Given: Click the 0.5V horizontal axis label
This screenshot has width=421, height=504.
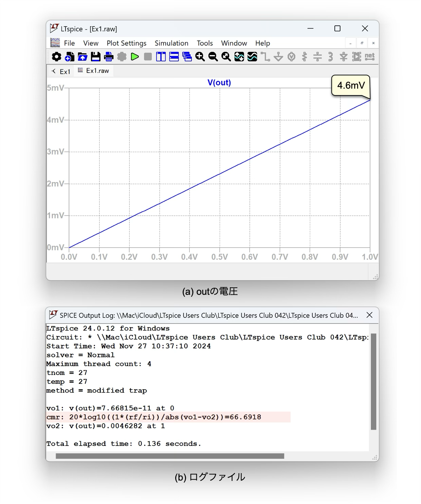Looking at the screenshot, I should 219,257.
